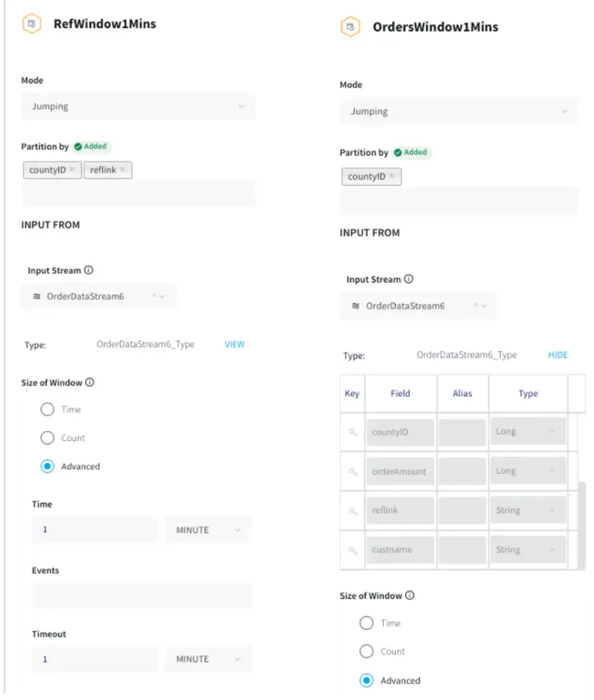Remove countyID tag in OrdersWindow1Mins partition

pyautogui.click(x=391, y=176)
